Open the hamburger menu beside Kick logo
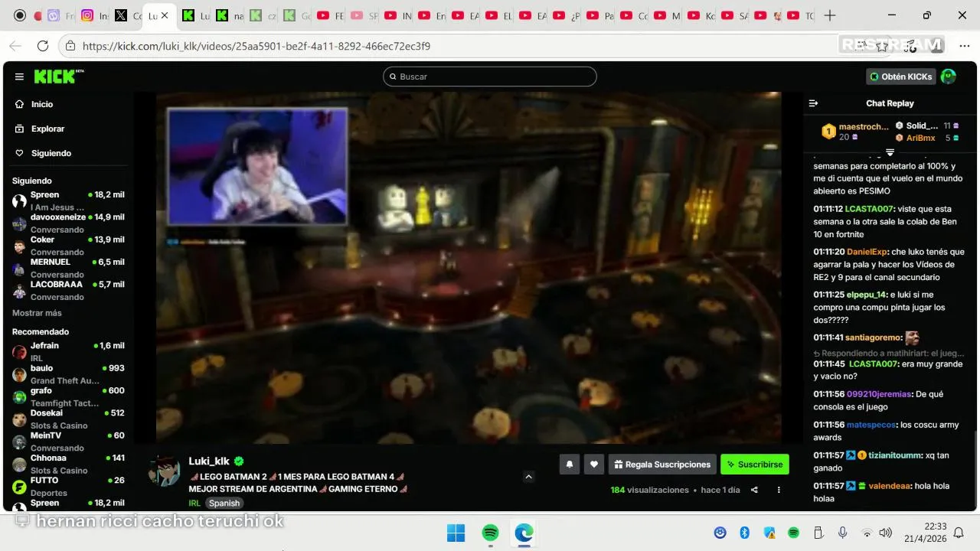The width and height of the screenshot is (980, 551). [x=19, y=77]
